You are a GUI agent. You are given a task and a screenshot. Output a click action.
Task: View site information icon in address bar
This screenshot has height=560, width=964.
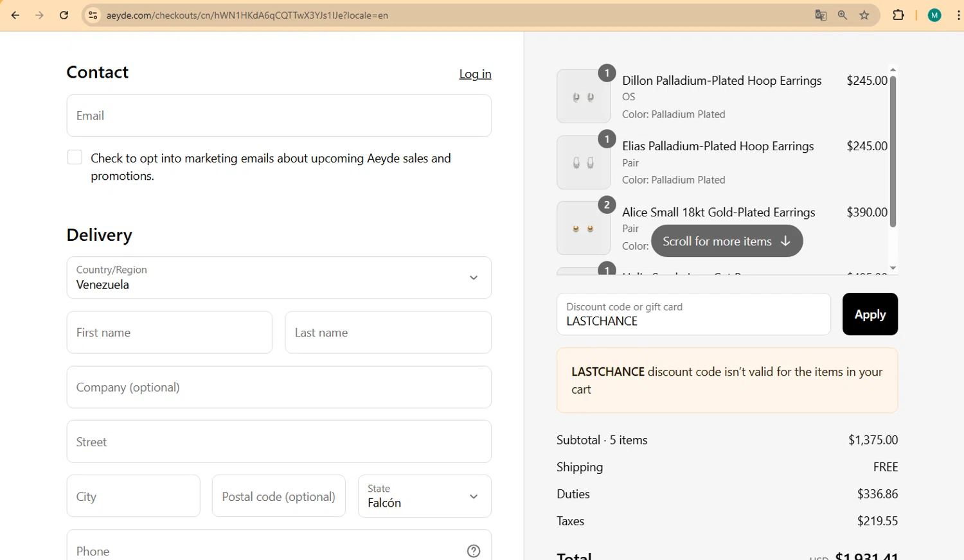coord(93,15)
